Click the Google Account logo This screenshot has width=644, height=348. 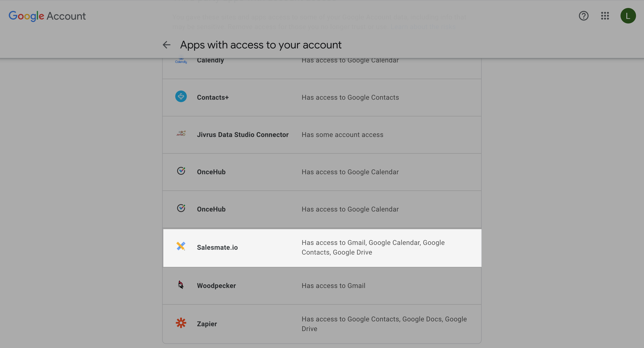(x=47, y=16)
